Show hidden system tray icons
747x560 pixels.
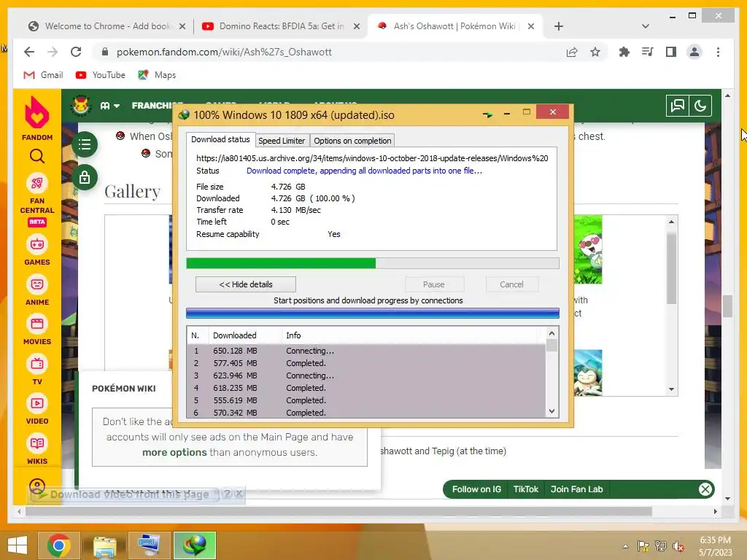[625, 546]
